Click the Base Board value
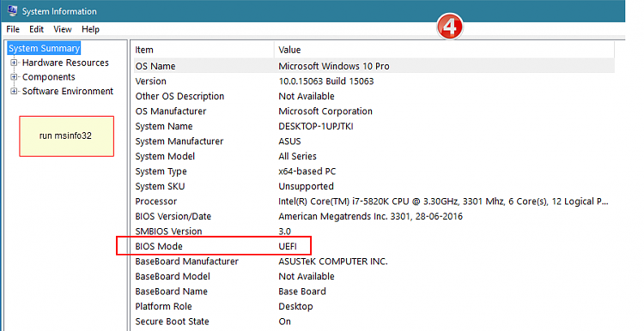The width and height of the screenshot is (644, 331). (x=302, y=292)
